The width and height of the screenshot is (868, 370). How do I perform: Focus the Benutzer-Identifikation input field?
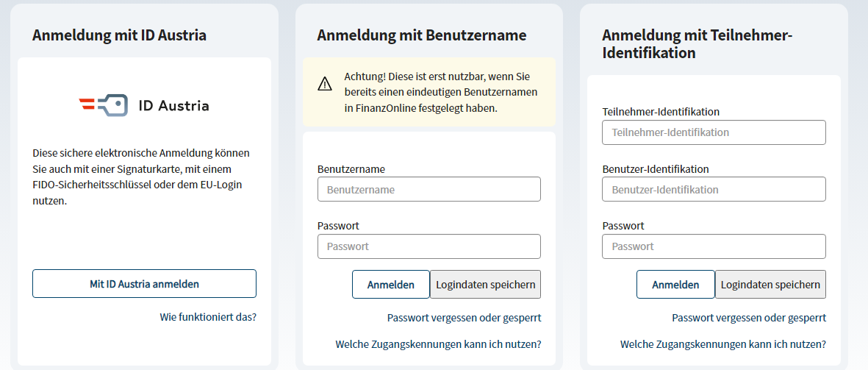click(x=714, y=190)
